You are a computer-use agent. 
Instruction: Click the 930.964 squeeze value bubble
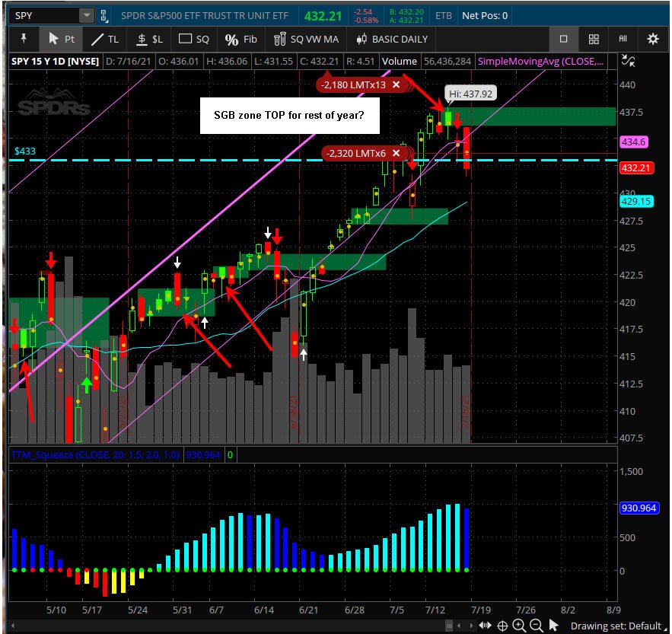tap(639, 508)
